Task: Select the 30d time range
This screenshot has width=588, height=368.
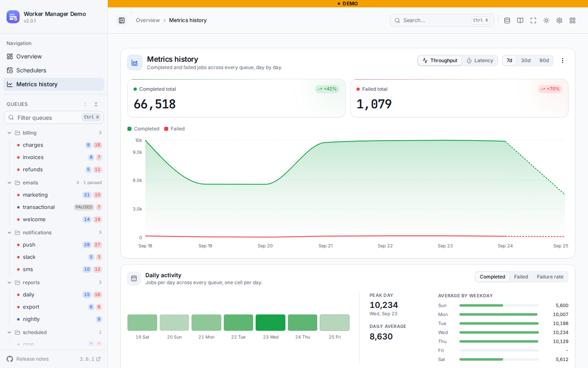Action: pos(526,61)
